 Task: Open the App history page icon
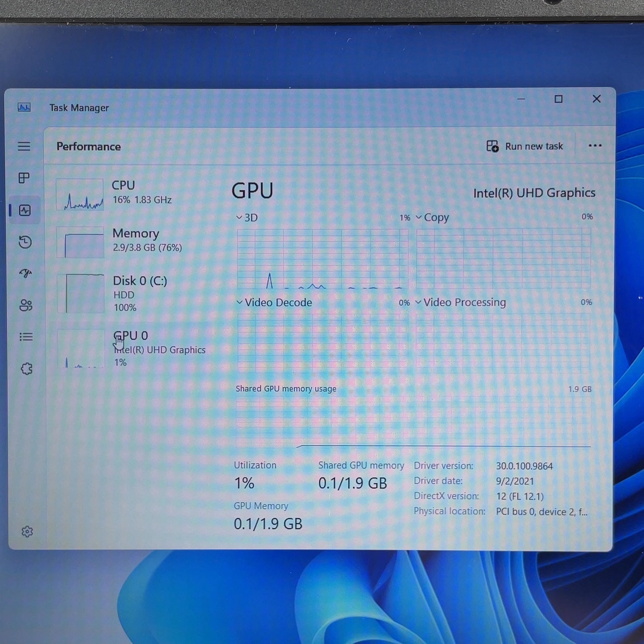tap(25, 242)
